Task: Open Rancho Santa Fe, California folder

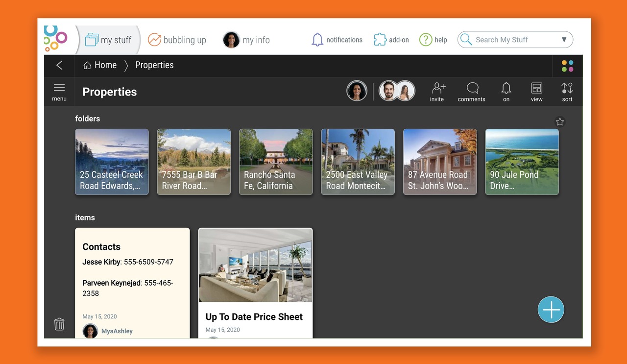Action: 276,162
